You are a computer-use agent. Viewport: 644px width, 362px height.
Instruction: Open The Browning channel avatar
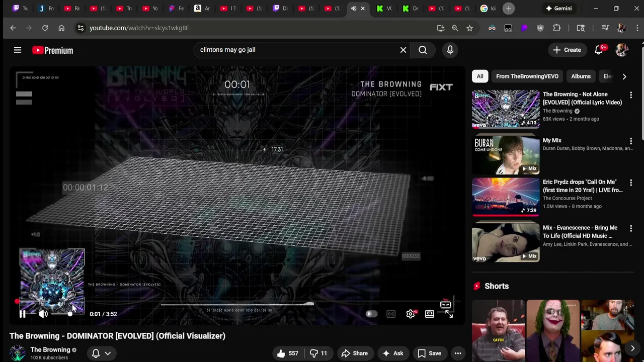pos(18,353)
